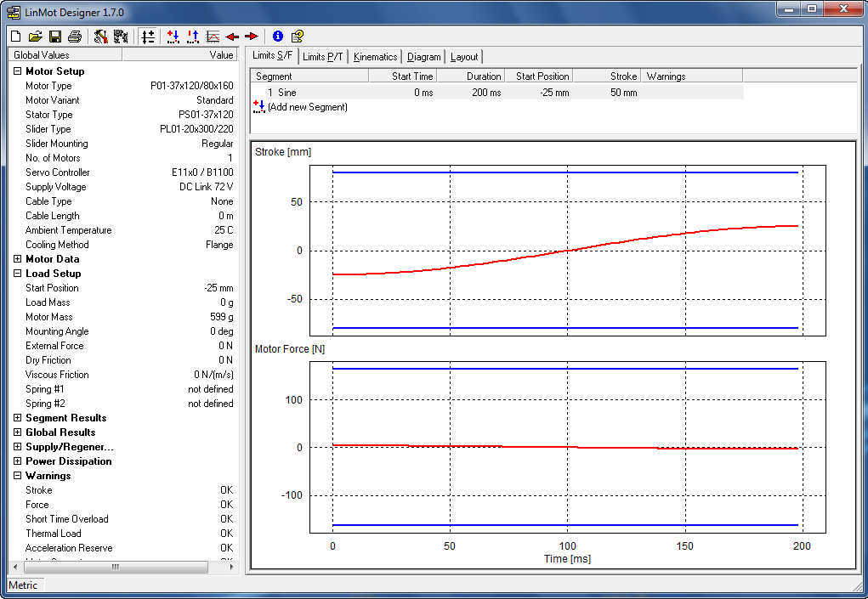Viewport: 868px width, 599px height.
Task: Expand the Segment Results section
Action: [17, 418]
